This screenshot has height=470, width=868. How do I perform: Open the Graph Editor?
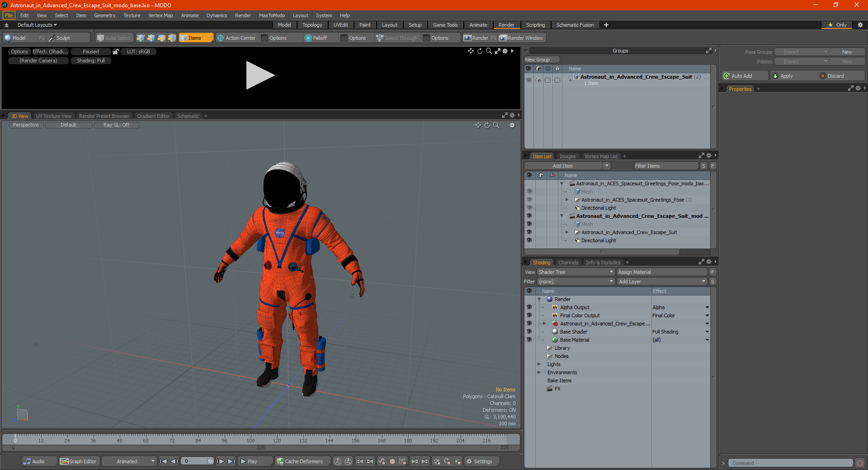(x=78, y=461)
